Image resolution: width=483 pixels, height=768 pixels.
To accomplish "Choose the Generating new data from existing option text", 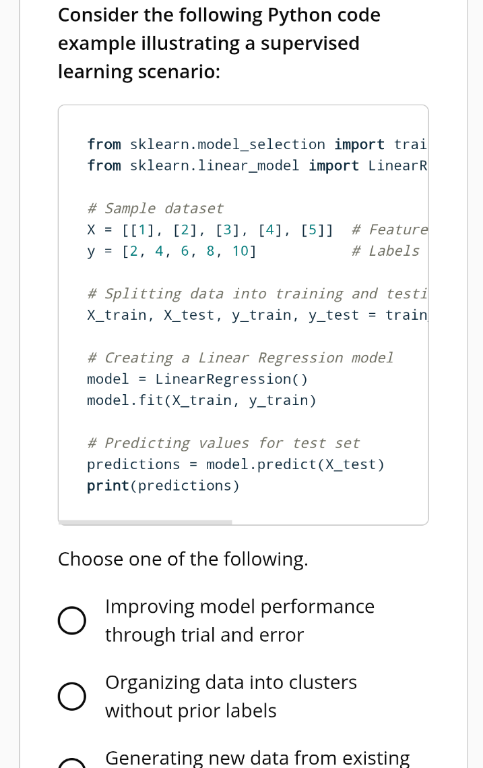I will pyautogui.click(x=257, y=757).
